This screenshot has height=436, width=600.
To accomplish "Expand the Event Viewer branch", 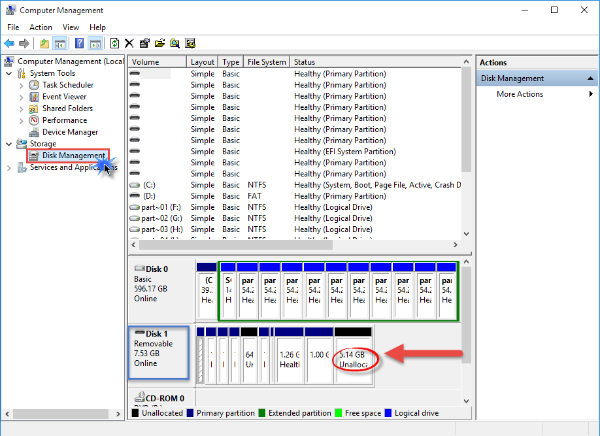I will (x=21, y=97).
